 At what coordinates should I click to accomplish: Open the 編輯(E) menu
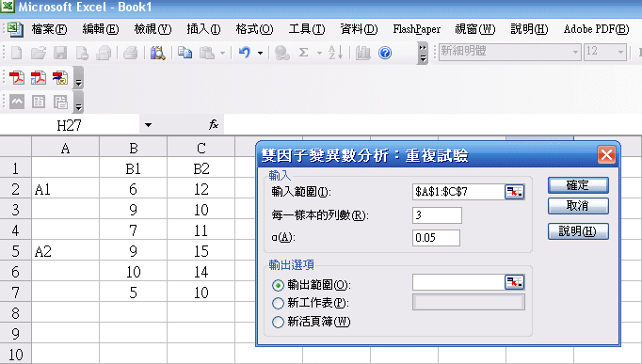[x=101, y=29]
